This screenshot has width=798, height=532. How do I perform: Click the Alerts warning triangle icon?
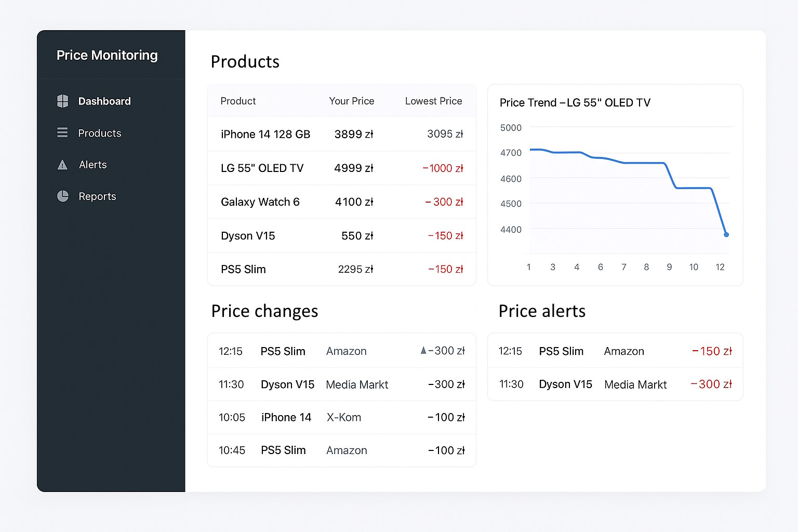[x=62, y=165]
